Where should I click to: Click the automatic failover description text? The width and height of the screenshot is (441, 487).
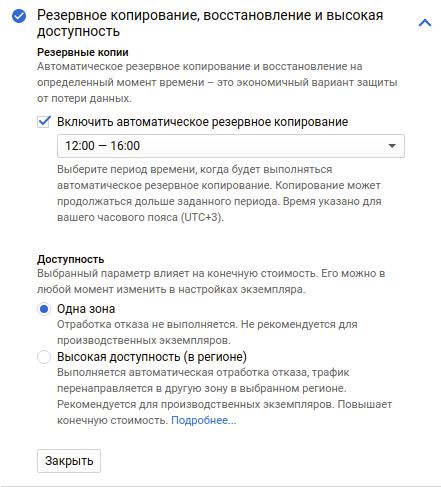click(x=224, y=396)
